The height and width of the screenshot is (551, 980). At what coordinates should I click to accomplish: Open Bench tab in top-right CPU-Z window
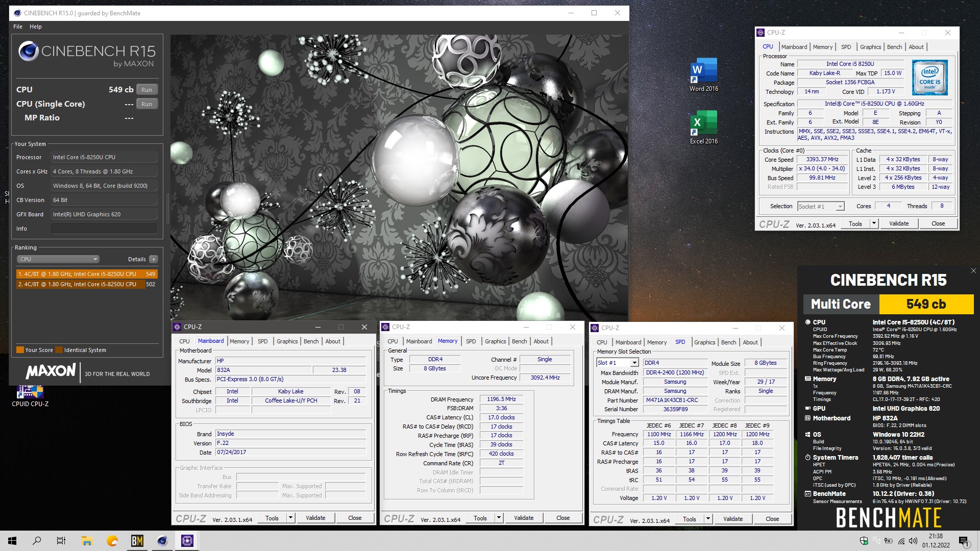(x=894, y=47)
